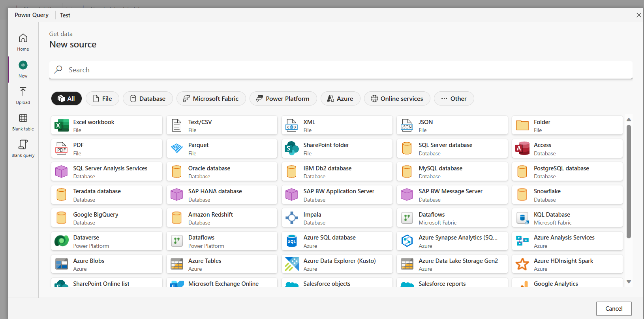644x319 pixels.
Task: Open the Google BigQuery connector
Action: tap(107, 218)
